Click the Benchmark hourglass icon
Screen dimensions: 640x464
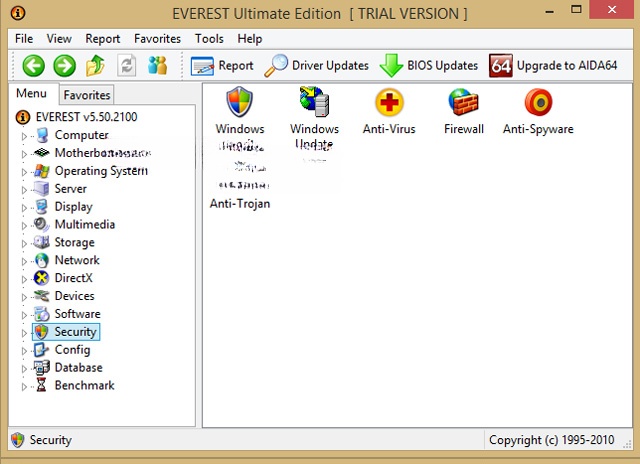tap(41, 385)
